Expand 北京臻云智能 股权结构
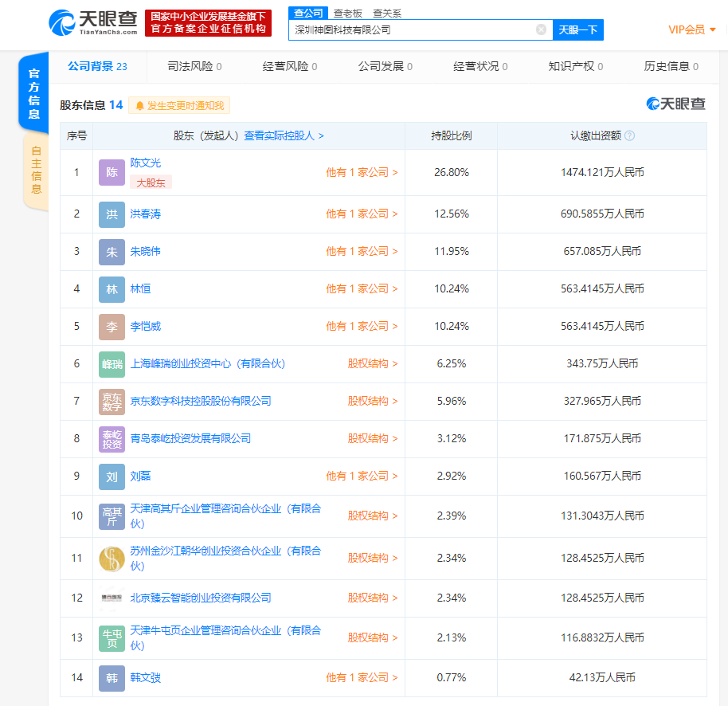Image resolution: width=728 pixels, height=706 pixels. 372,598
